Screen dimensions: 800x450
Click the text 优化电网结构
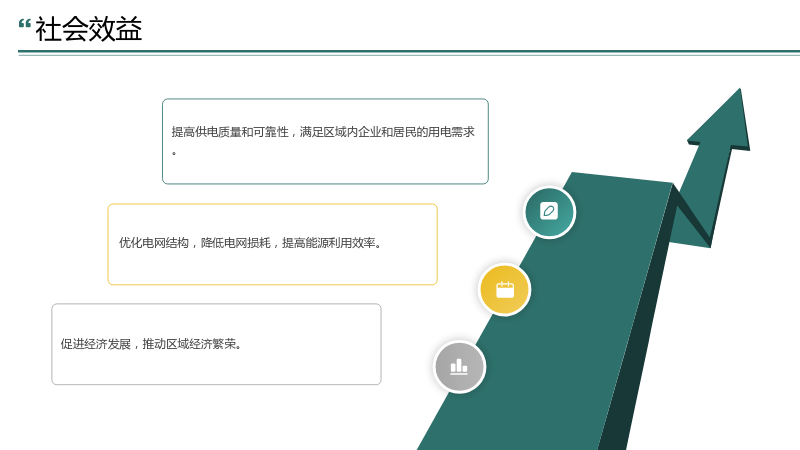pos(154,243)
